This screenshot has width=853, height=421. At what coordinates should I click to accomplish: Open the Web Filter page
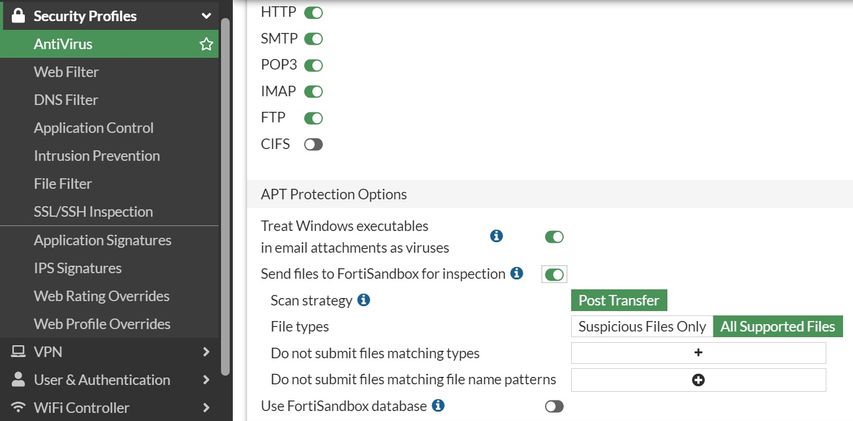(x=66, y=72)
